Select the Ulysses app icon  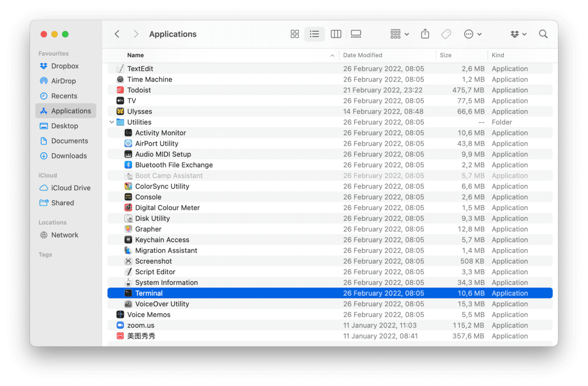[x=120, y=111]
